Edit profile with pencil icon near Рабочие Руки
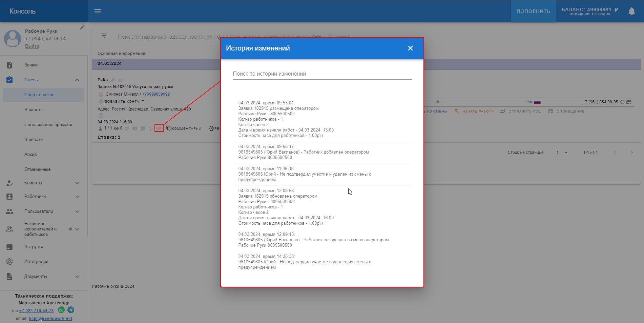 coord(82,27)
